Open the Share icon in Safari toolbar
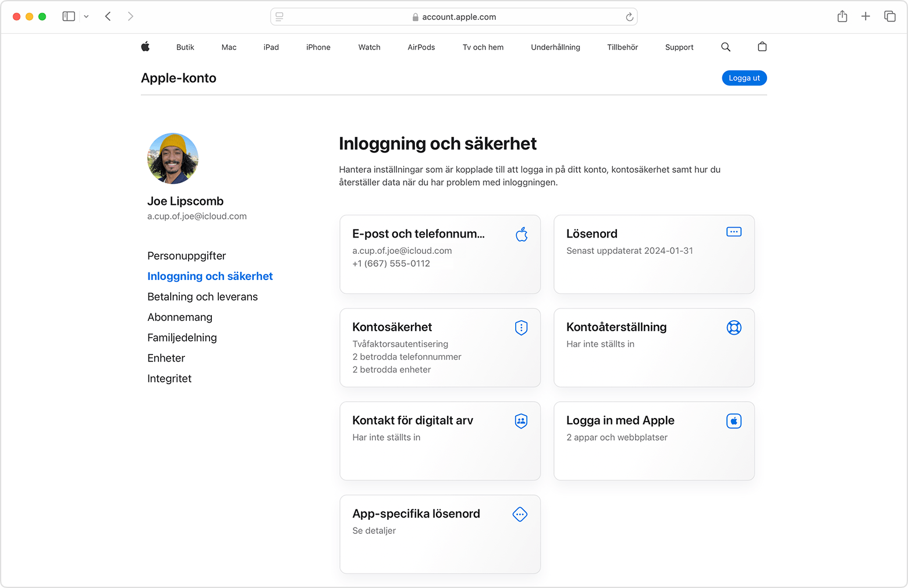 point(842,16)
